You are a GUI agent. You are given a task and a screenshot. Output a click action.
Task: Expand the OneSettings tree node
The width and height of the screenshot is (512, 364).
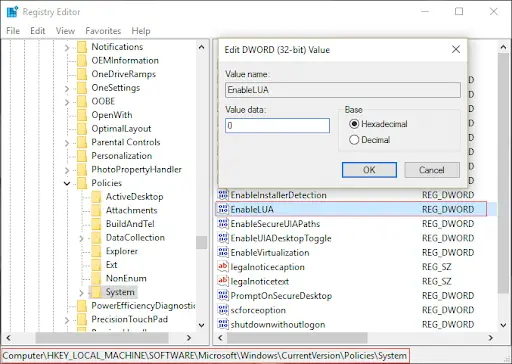pyautogui.click(x=67, y=89)
